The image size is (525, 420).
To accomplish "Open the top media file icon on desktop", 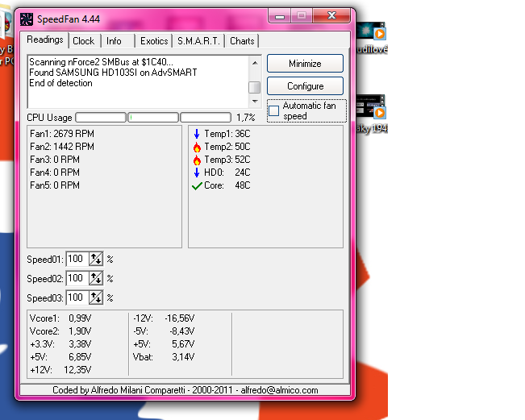I will click(x=371, y=31).
